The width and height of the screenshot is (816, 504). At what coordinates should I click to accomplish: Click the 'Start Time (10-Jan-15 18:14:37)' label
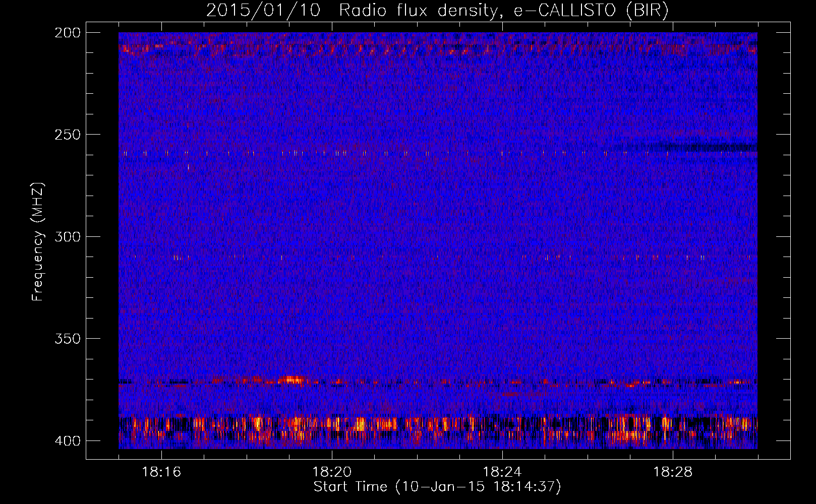pyautogui.click(x=437, y=487)
